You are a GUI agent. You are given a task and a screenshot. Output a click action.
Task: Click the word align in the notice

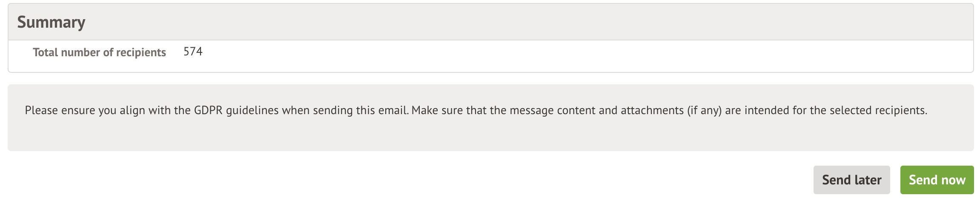[x=132, y=111]
